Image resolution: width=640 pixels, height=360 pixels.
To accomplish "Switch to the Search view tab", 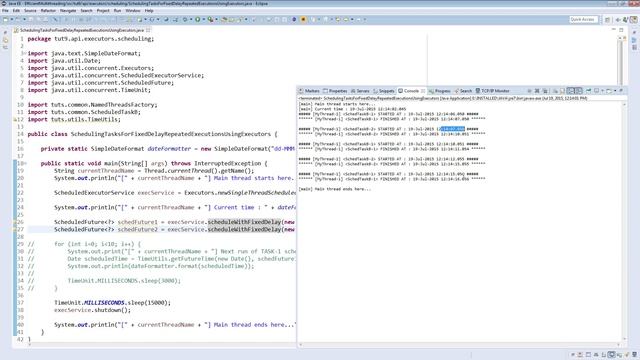I will click(x=463, y=91).
